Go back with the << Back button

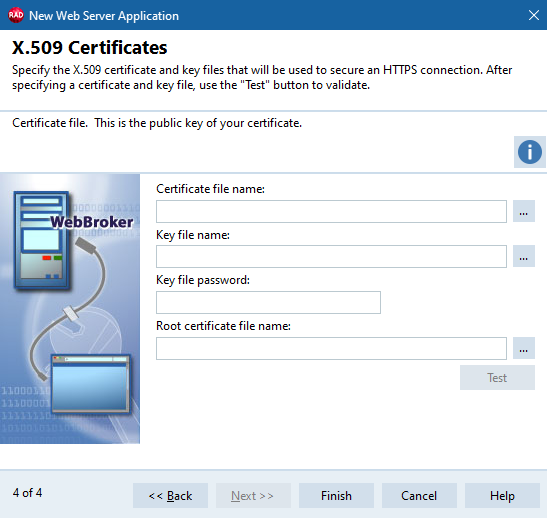coord(170,495)
